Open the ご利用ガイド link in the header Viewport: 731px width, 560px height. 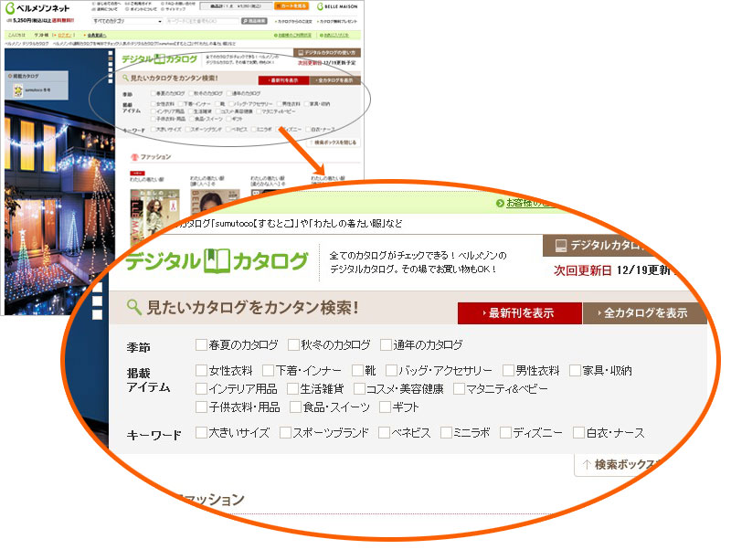[140, 4]
